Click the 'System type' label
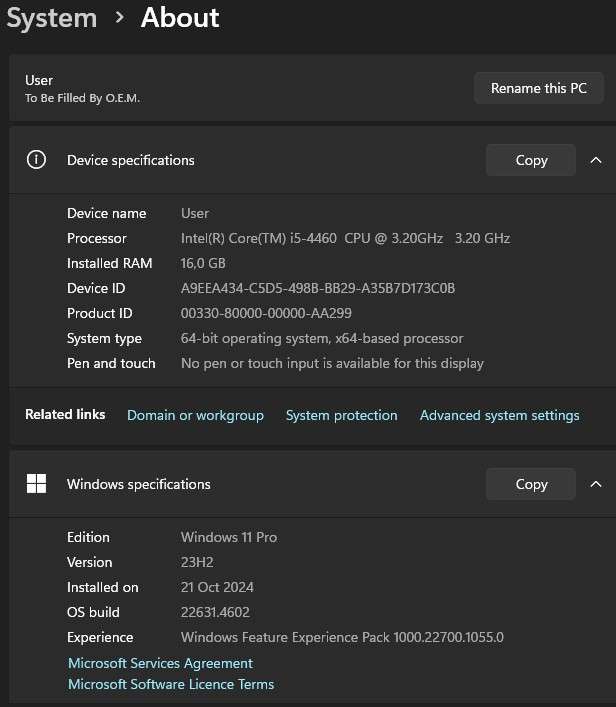This screenshot has width=616, height=707. pyautogui.click(x=104, y=339)
